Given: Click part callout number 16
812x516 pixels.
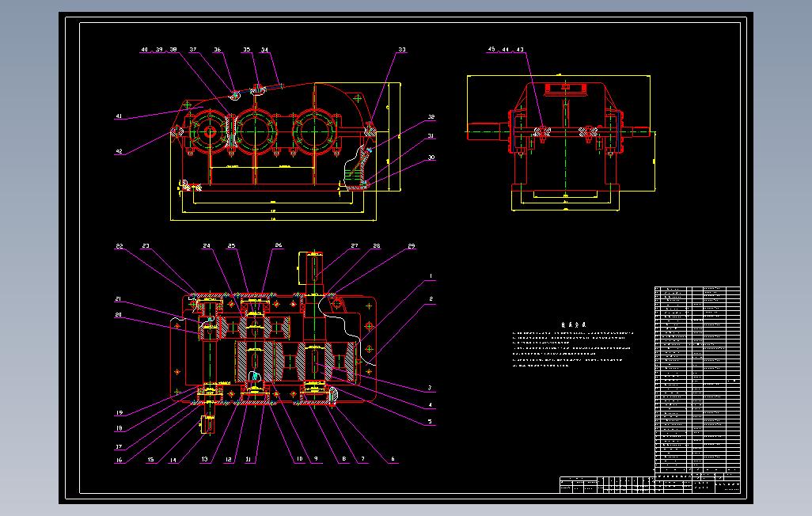Looking at the screenshot, I should [x=119, y=460].
